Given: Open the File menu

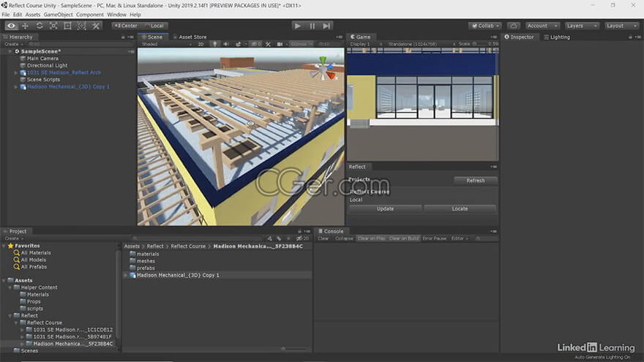Looking at the screenshot, I should pyautogui.click(x=6, y=15).
